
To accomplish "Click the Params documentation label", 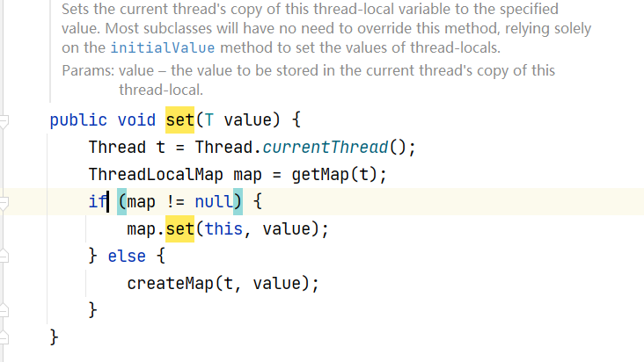I will [x=88, y=70].
